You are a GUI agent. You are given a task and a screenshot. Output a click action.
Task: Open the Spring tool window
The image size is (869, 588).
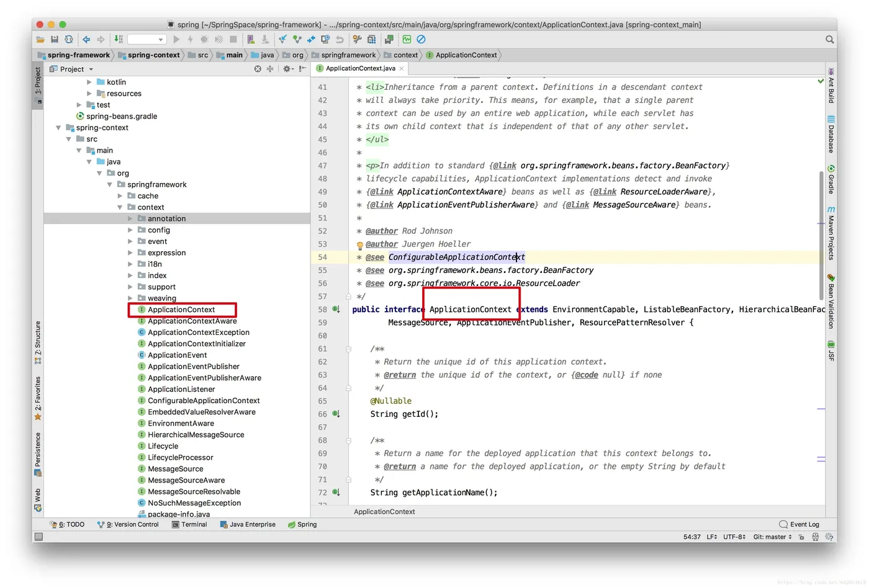302,525
